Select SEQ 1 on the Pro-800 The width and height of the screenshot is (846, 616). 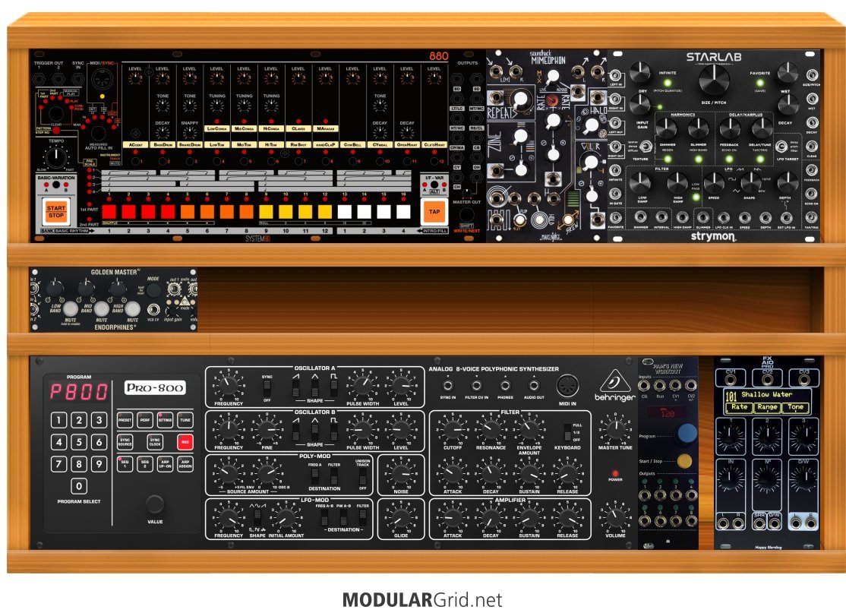[125, 464]
